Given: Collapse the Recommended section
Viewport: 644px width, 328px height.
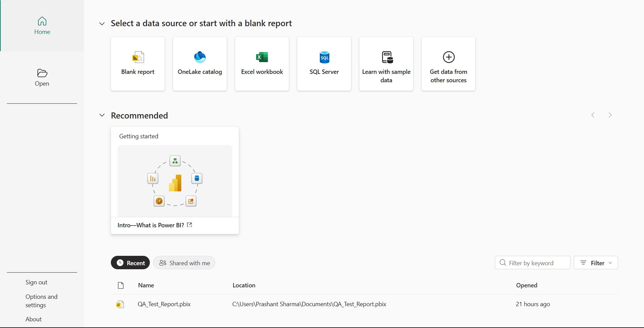Looking at the screenshot, I should click(x=102, y=115).
